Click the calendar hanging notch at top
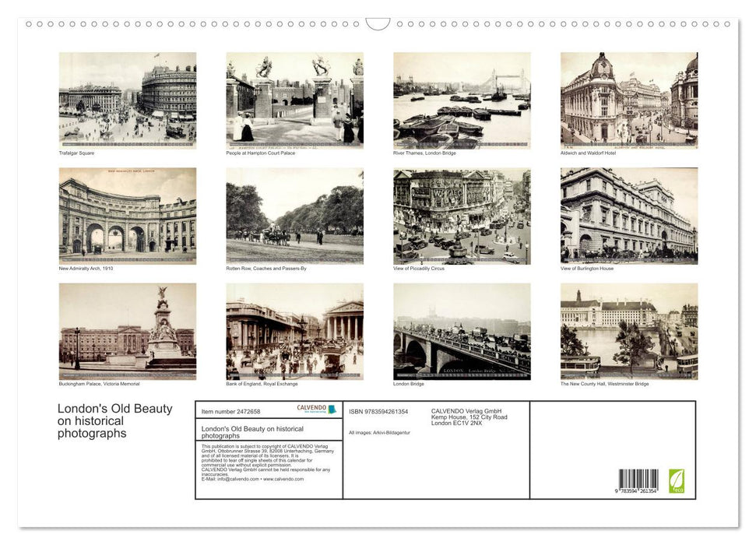The width and height of the screenshot is (756, 545). pos(378,23)
